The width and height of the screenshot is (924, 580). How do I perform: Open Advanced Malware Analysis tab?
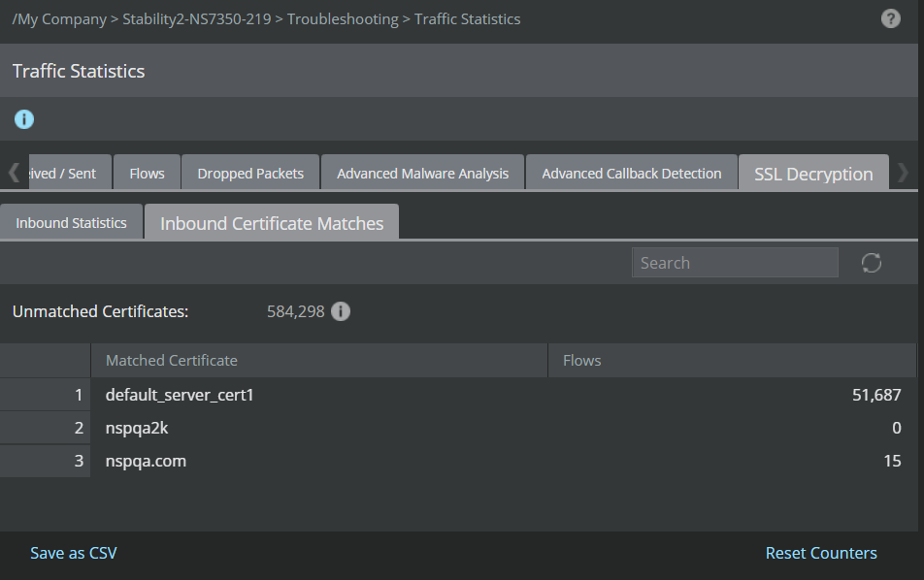coord(422,173)
